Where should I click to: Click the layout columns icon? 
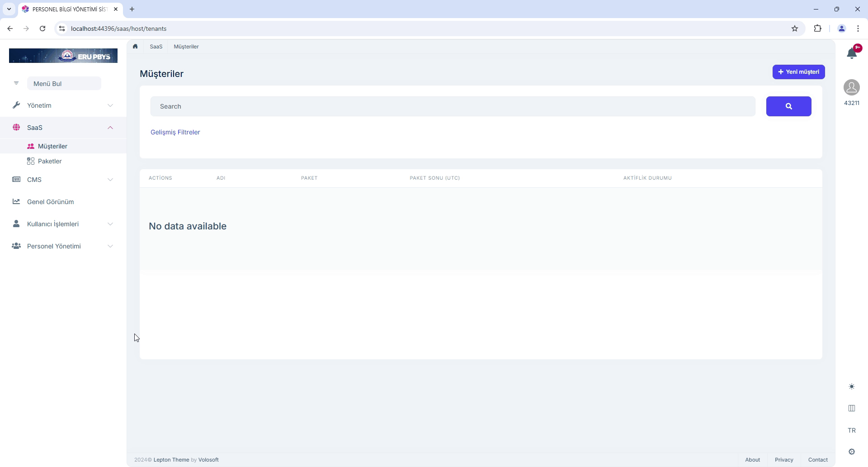click(x=851, y=408)
